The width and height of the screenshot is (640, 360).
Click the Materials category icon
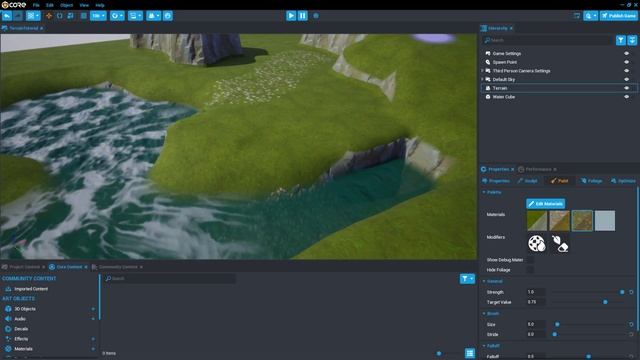(x=8, y=349)
